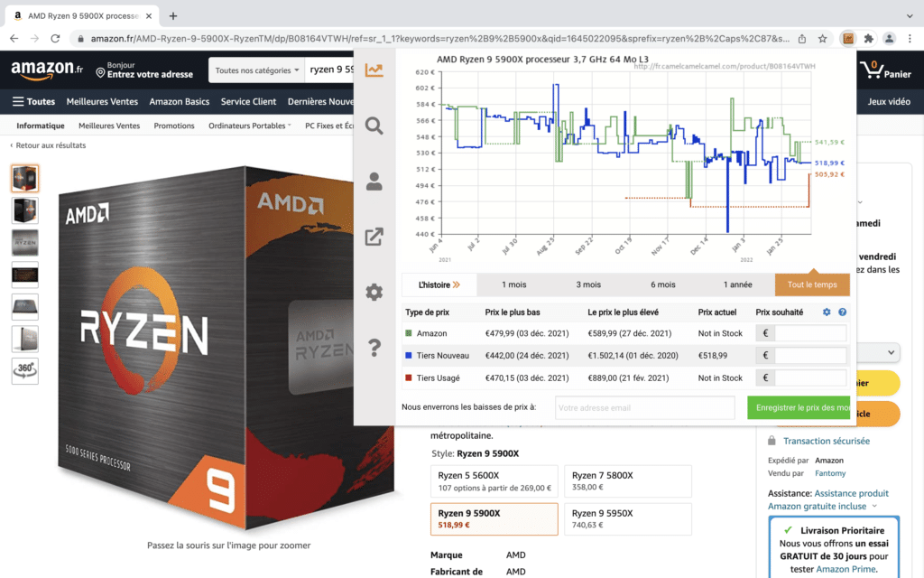Viewport: 924px width, 578px height.
Task: Click the green Enregistrer le prix button
Action: click(799, 407)
